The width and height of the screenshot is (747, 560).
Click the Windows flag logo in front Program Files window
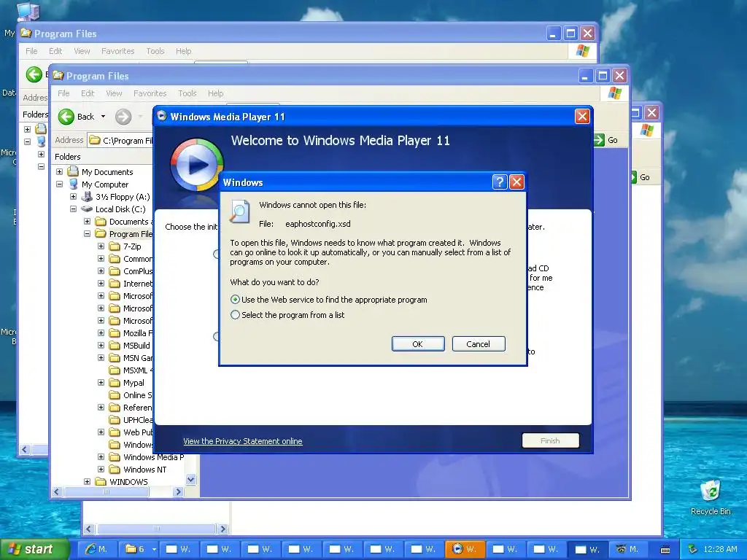pos(614,93)
